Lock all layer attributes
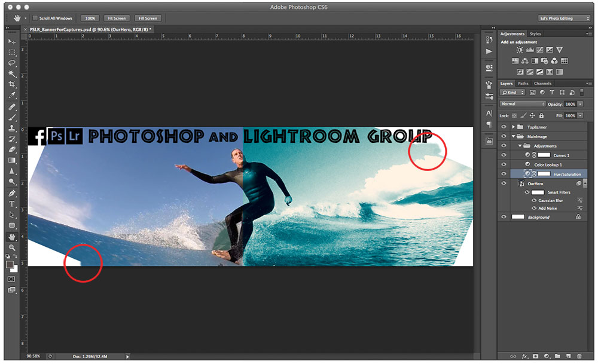 tap(541, 115)
